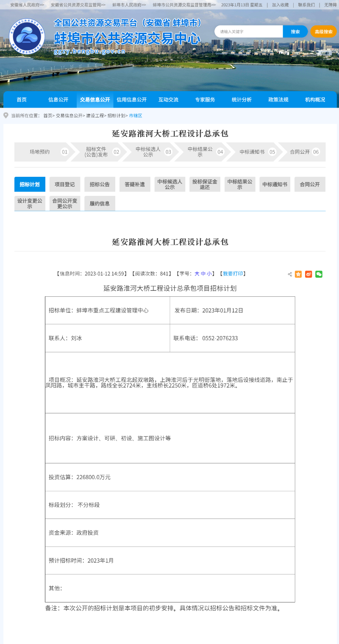Click the location pin icon in breadcrumb
Image resolution: width=339 pixels, height=644 pixels.
6,115
